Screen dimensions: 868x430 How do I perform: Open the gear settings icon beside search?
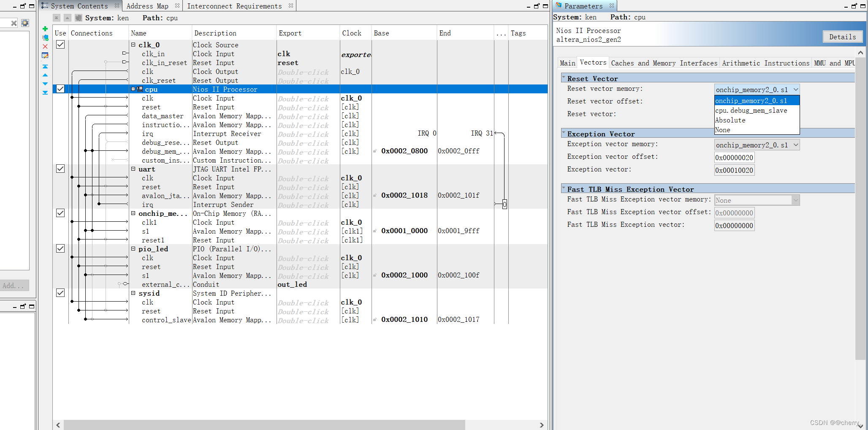(x=25, y=23)
